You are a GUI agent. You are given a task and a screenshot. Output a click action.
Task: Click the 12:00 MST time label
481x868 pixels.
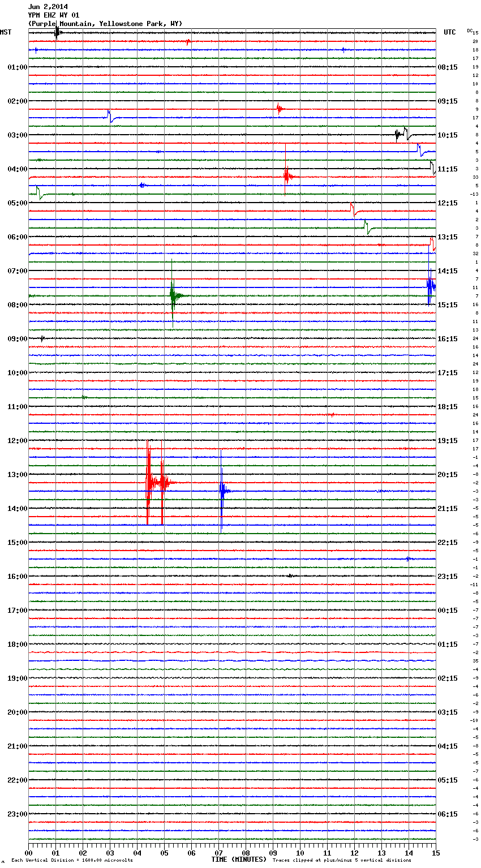[17, 441]
